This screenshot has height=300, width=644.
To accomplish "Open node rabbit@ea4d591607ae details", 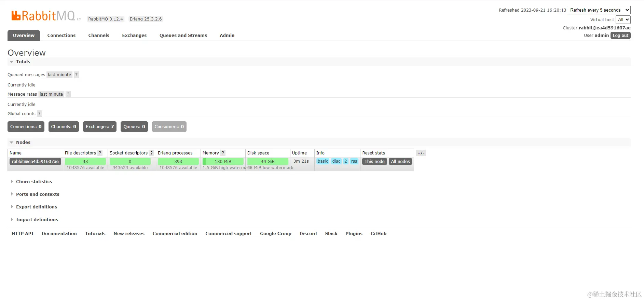I will [35, 162].
